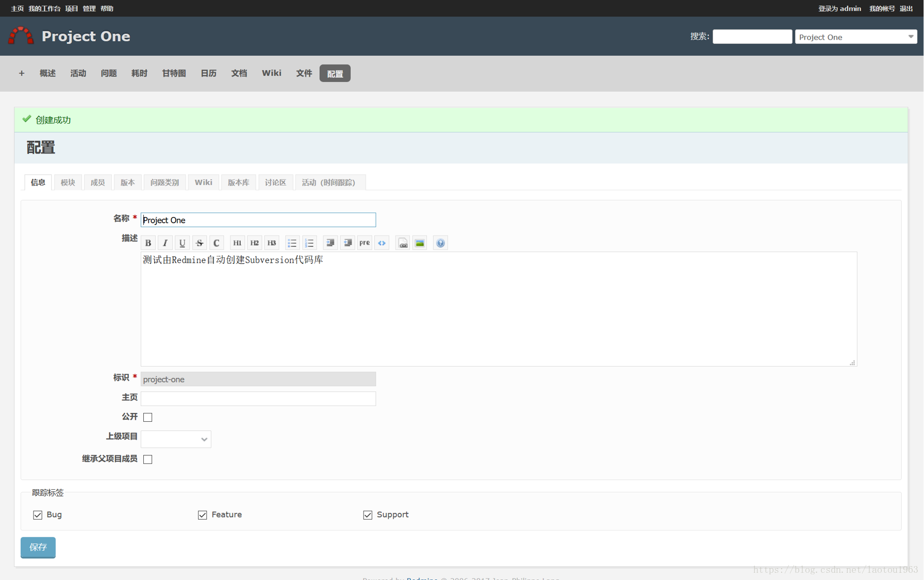924x580 pixels.
Task: Open 我的工作台 in top menu
Action: (44, 8)
